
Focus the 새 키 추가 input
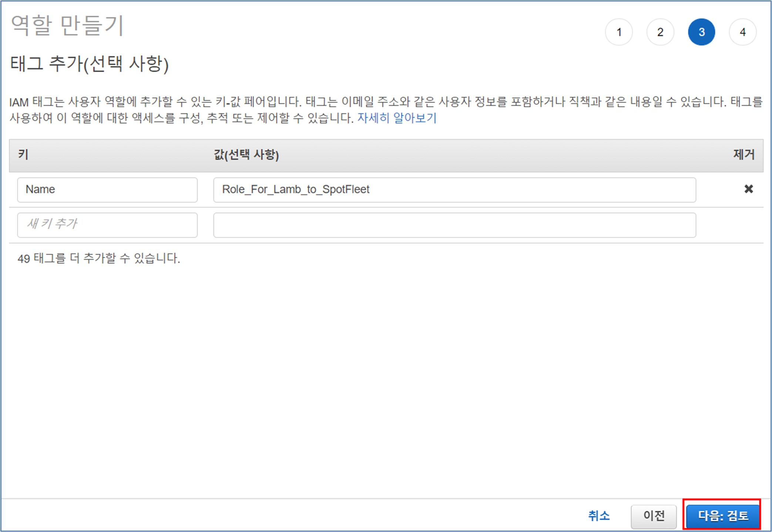point(107,224)
